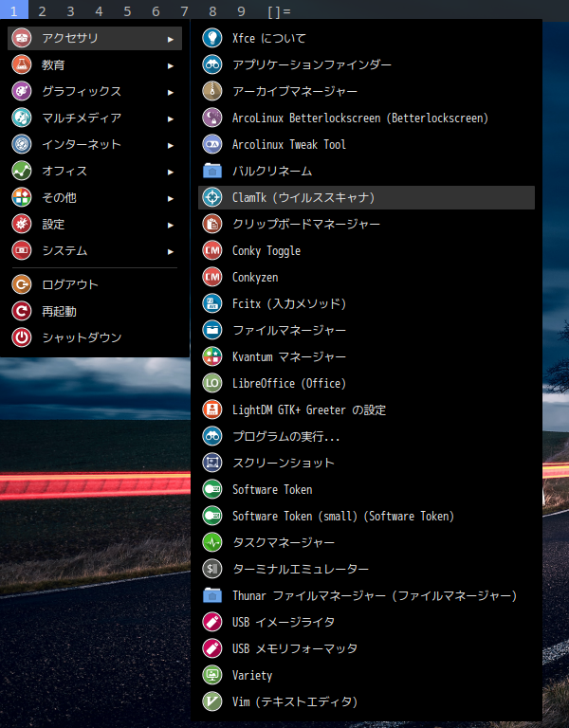The image size is (569, 728).
Task: Select シャットダウン to power off
Action: tap(95, 337)
